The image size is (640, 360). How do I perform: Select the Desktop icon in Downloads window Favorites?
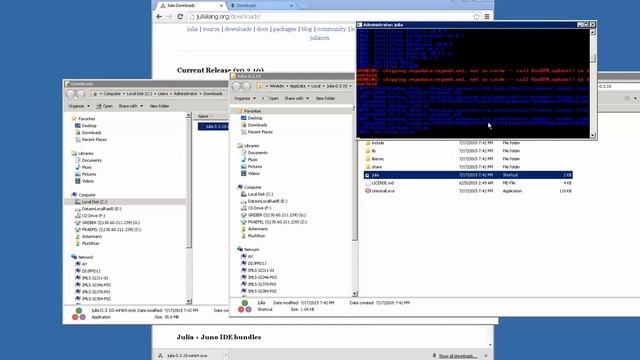click(89, 126)
